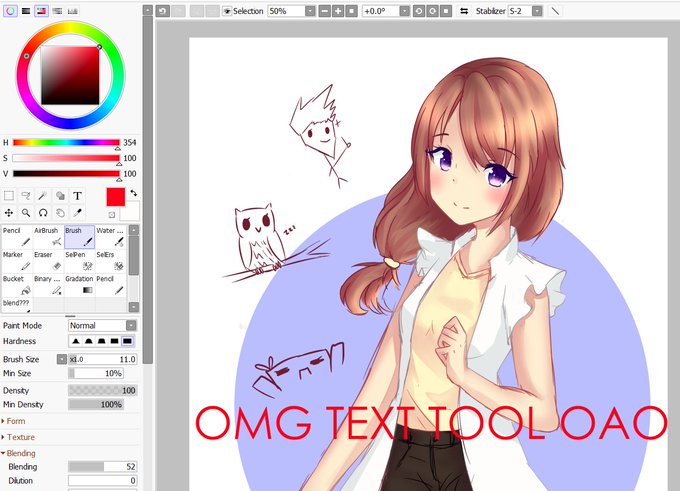680x491 pixels.
Task: Choose the Pencil tool beside Gradation
Action: click(x=111, y=285)
